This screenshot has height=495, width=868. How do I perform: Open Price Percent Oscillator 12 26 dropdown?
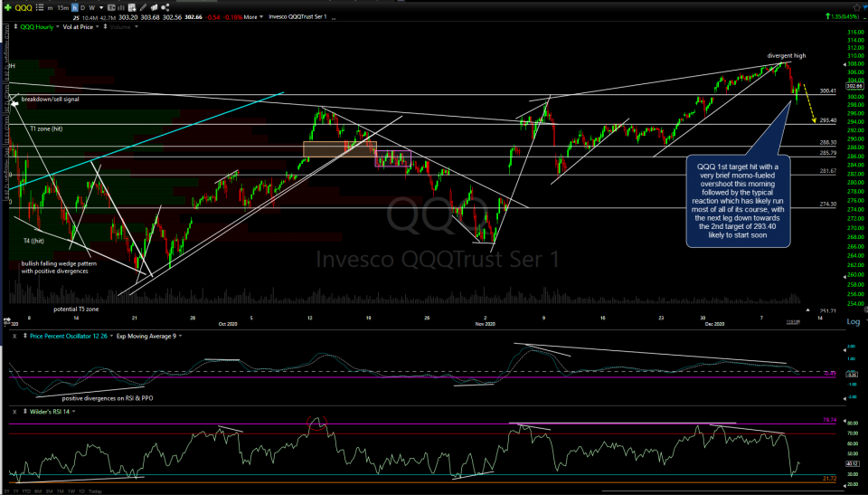pyautogui.click(x=111, y=336)
